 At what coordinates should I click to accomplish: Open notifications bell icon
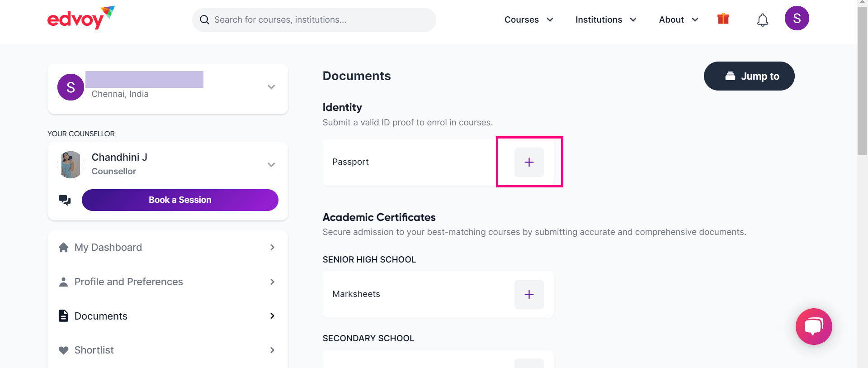(x=763, y=19)
